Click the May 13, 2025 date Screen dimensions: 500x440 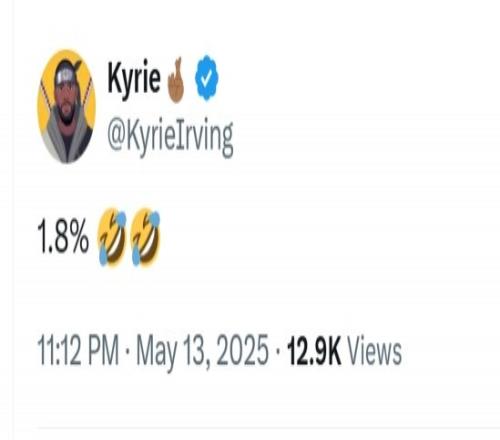[202, 353]
